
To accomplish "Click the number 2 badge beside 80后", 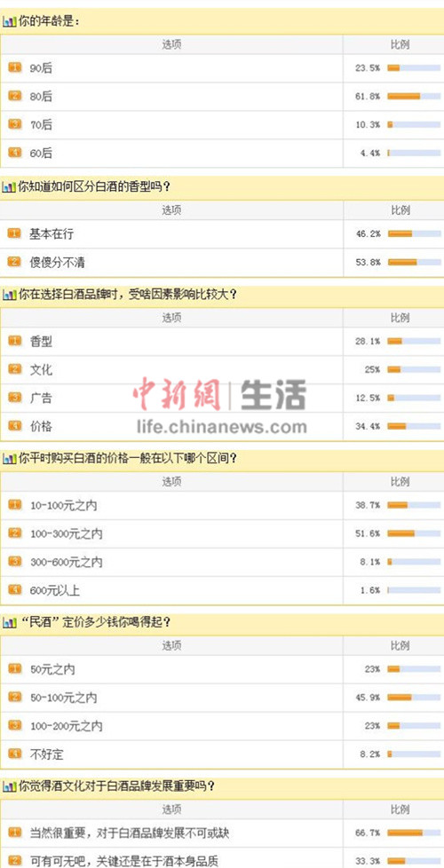I will (15, 97).
